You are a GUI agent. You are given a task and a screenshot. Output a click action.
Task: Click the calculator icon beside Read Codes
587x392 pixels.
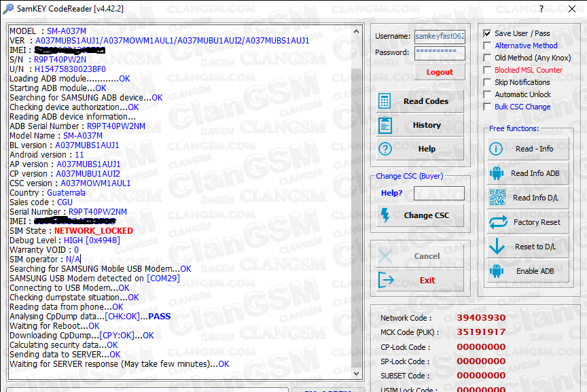[385, 101]
